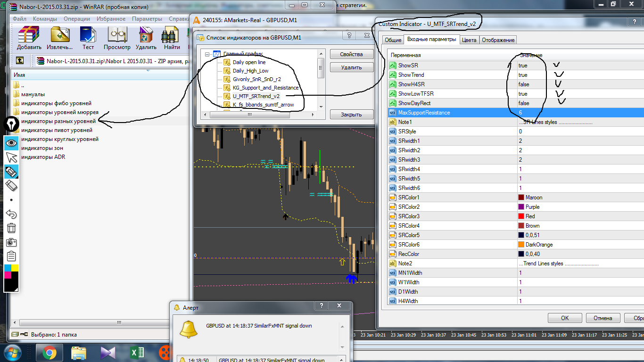Pick the eraser tool in annotation toolbar
Screen dimensions: 644x362
point(11,185)
